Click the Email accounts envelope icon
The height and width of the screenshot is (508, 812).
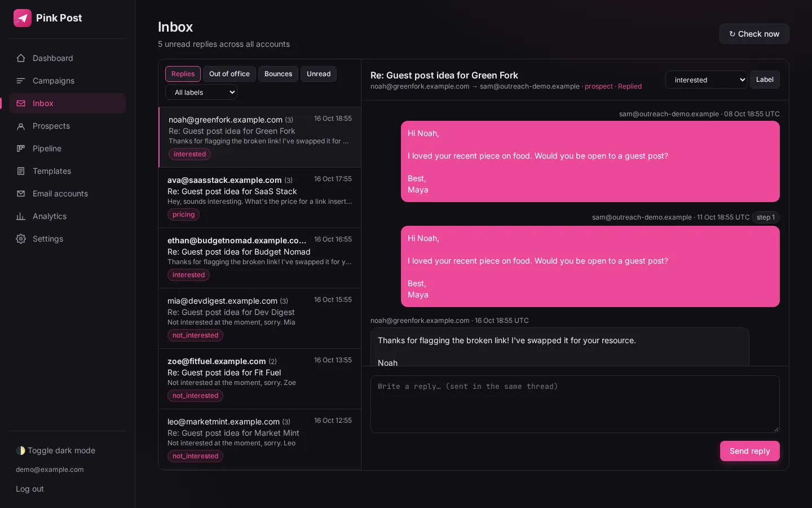tap(21, 194)
